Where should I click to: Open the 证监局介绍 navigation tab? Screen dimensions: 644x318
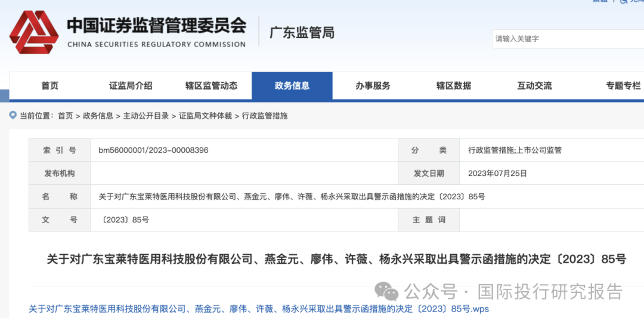(131, 86)
